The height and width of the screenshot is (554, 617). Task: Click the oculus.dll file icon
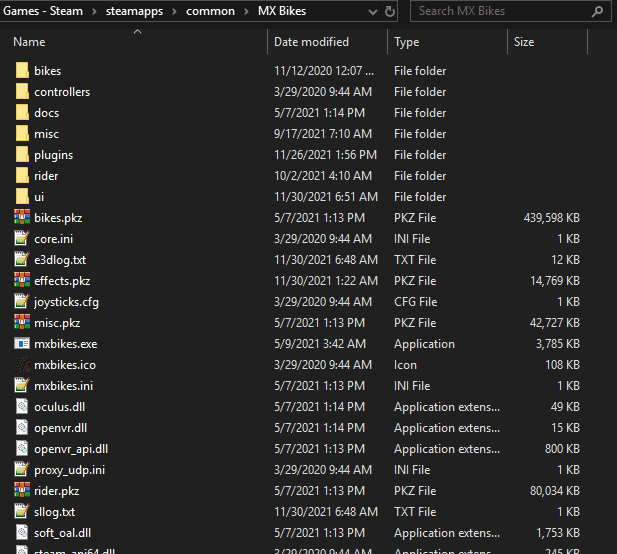click(22, 407)
